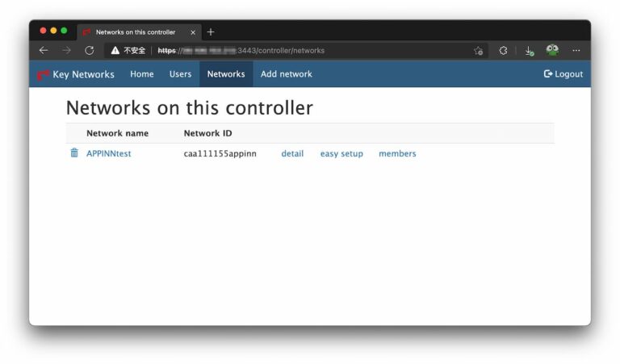Click the not-secure warning triangle icon
The height and width of the screenshot is (364, 620).
point(115,50)
